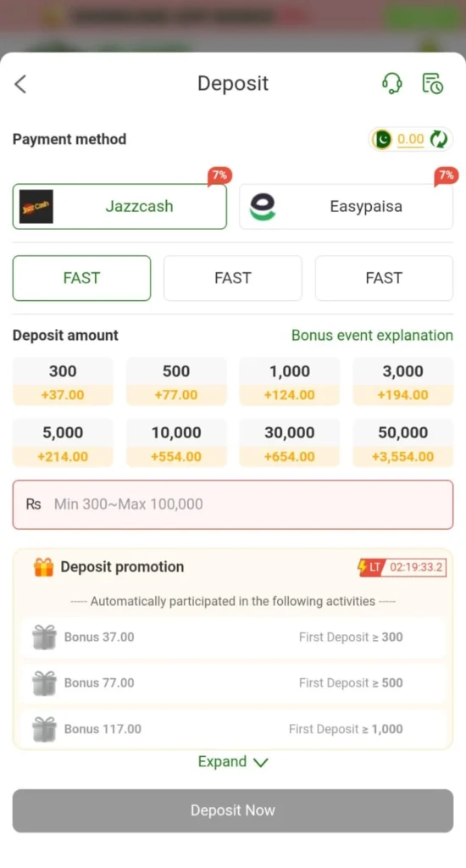
Task: Focus the Min 300~Max 100,000 amount field
Action: click(232, 504)
